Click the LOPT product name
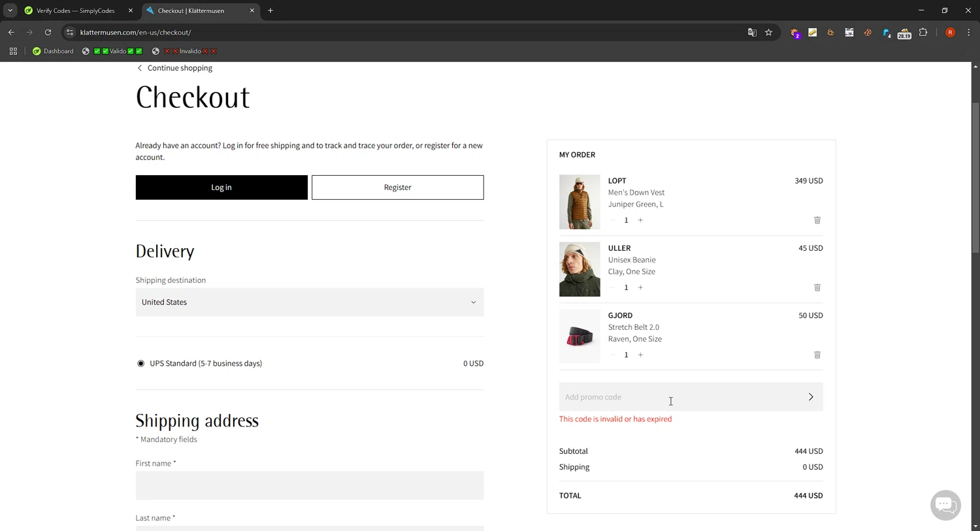980x531 pixels. (x=617, y=180)
